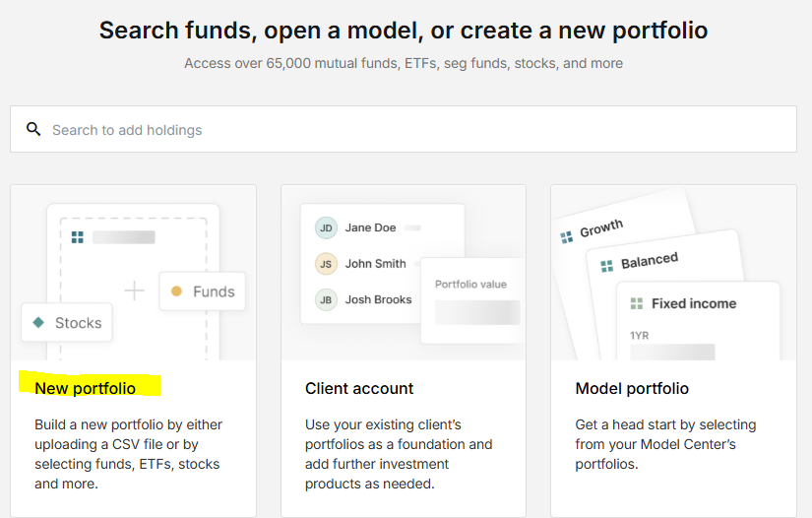Click the JB avatar for Josh Brooks
Screen dimensions: 812x518
(x=326, y=300)
